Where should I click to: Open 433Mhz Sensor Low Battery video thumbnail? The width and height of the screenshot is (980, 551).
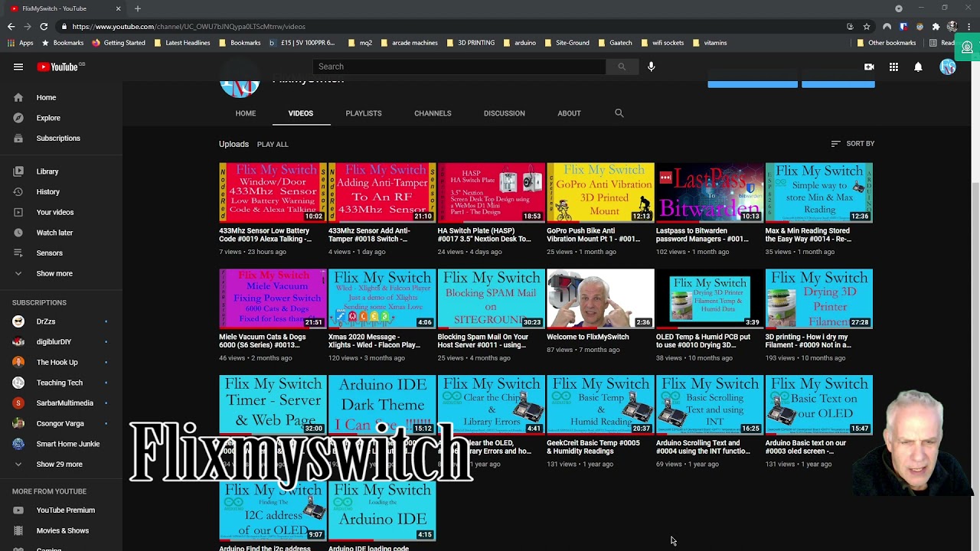[273, 192]
